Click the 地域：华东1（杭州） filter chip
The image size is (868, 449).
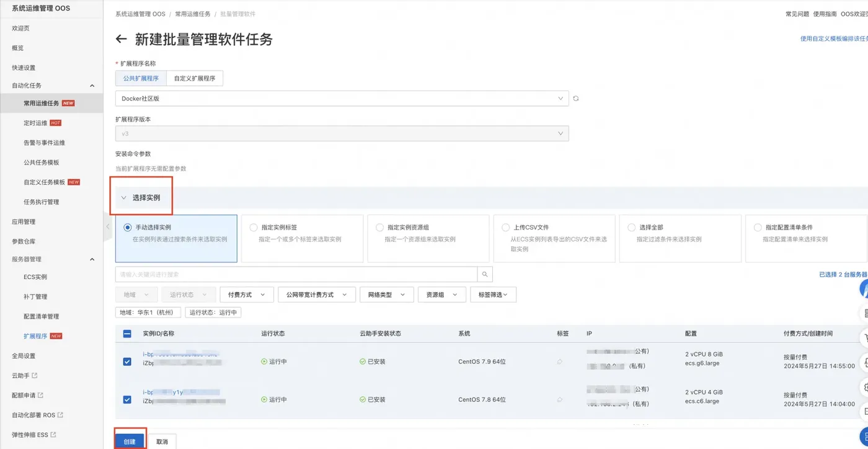(148, 313)
